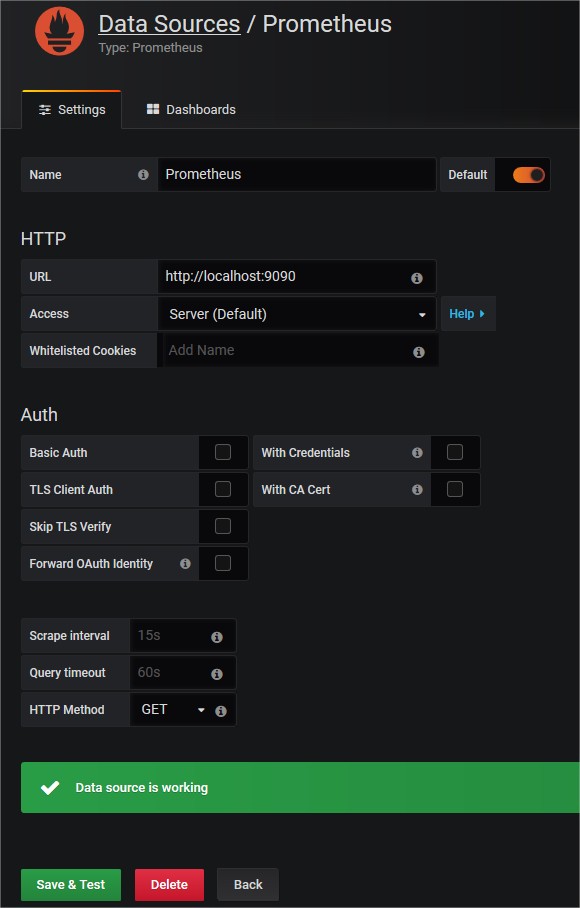Click the With CA Cert info icon
Viewport: 580px width, 908px height.
[x=417, y=490]
